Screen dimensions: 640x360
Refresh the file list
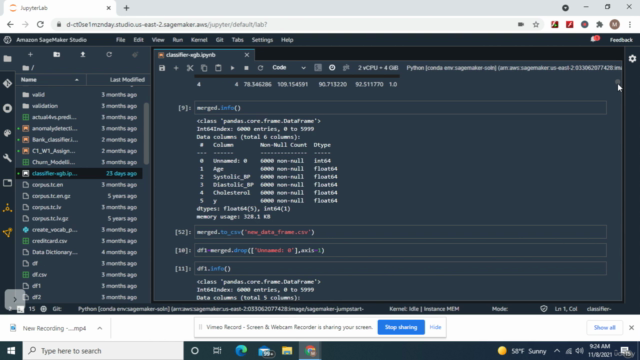tap(109, 54)
